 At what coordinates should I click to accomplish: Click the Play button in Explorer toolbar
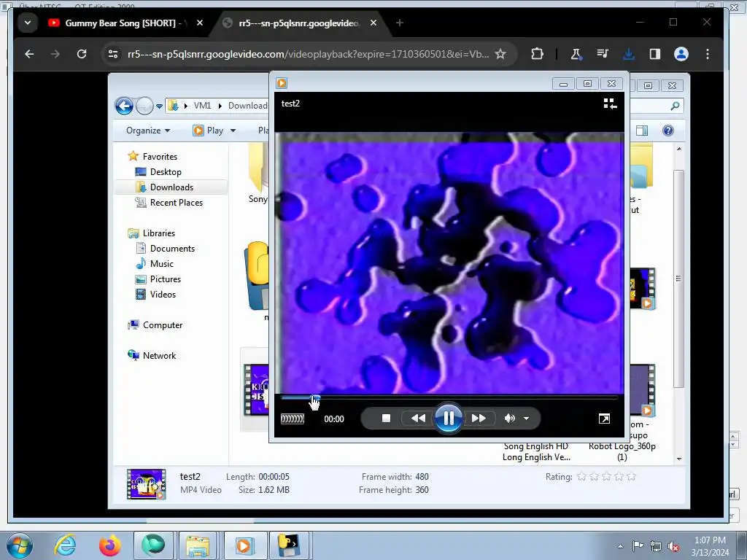pyautogui.click(x=209, y=131)
